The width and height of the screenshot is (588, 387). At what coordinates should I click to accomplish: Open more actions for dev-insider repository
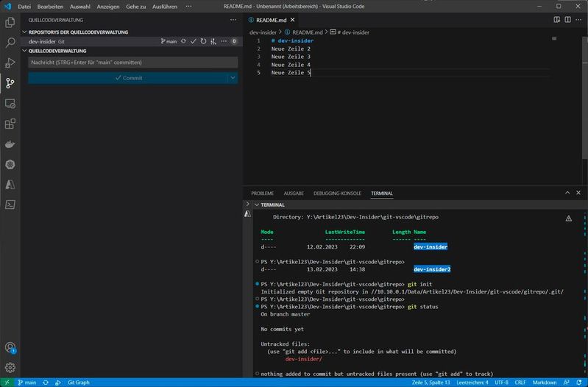point(224,41)
